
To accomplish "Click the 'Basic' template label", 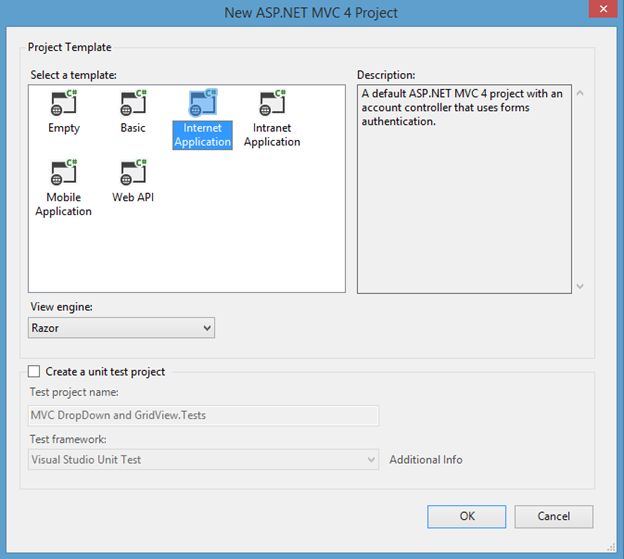I will coord(133,128).
